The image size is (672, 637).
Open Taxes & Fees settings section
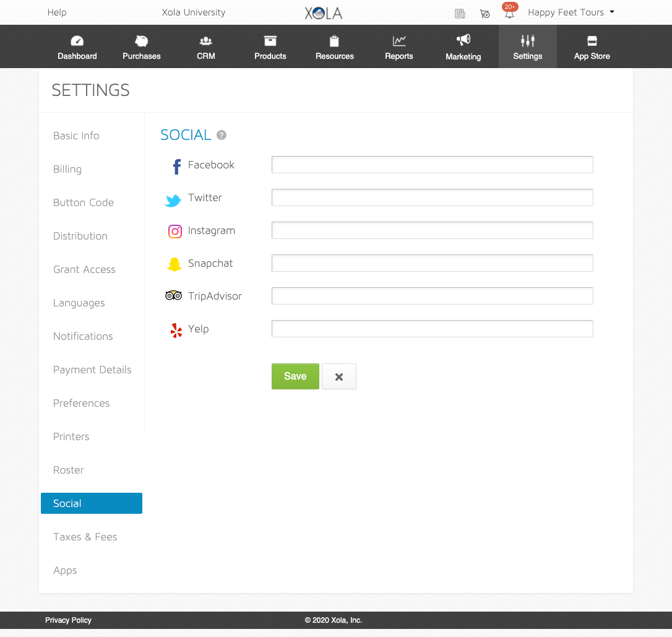pos(85,537)
